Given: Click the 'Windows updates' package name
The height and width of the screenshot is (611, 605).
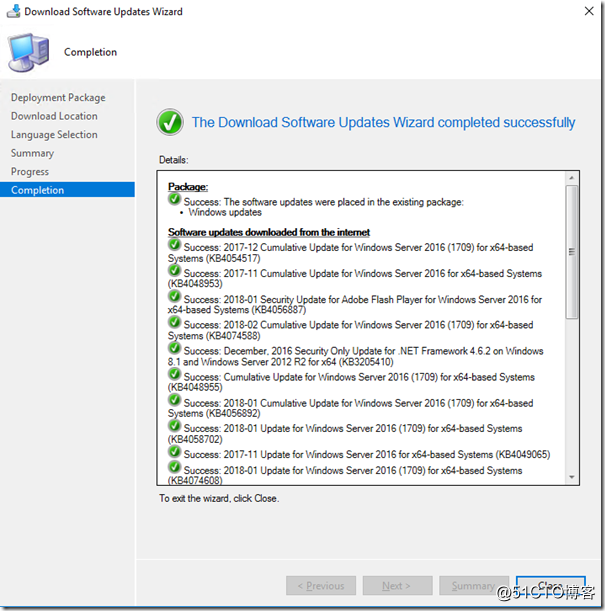Looking at the screenshot, I should click(x=225, y=212).
